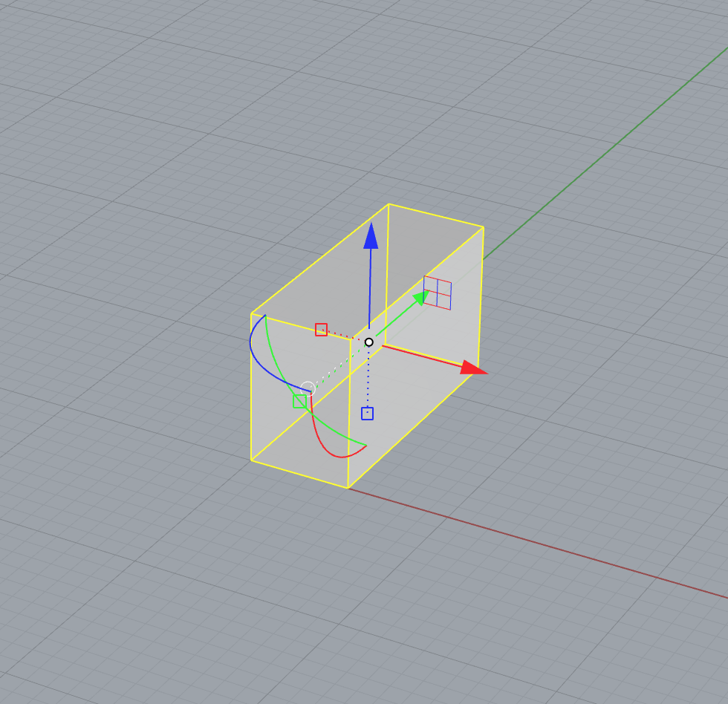Click the faint white circle gumball menu ball
This screenshot has width=728, height=704.
(x=308, y=388)
